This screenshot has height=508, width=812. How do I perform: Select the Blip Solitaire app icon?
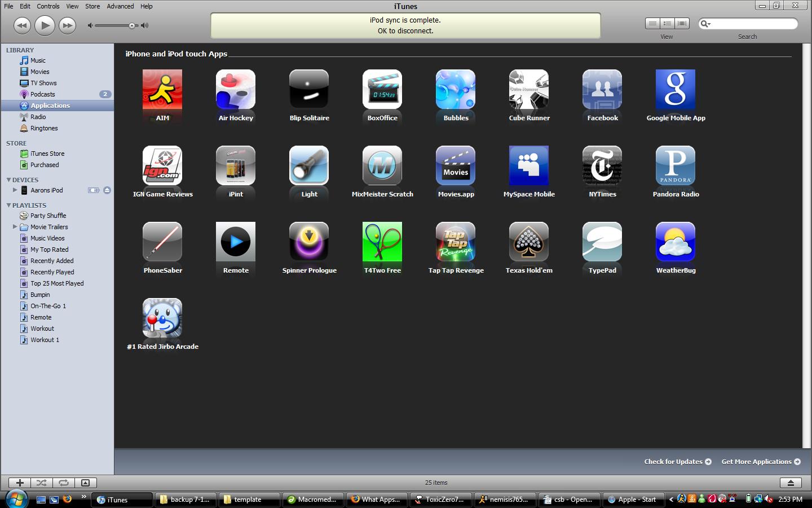pos(309,89)
